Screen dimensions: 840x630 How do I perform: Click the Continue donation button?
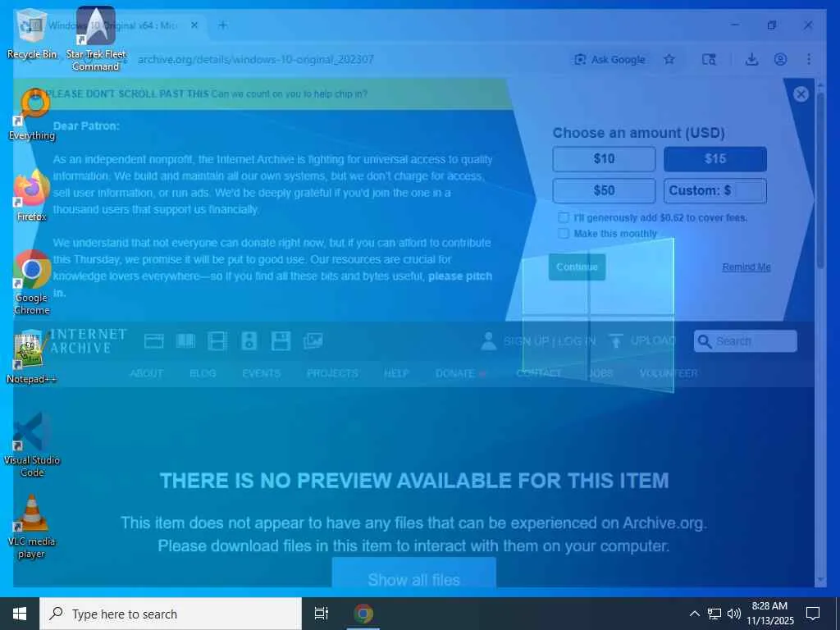(577, 267)
